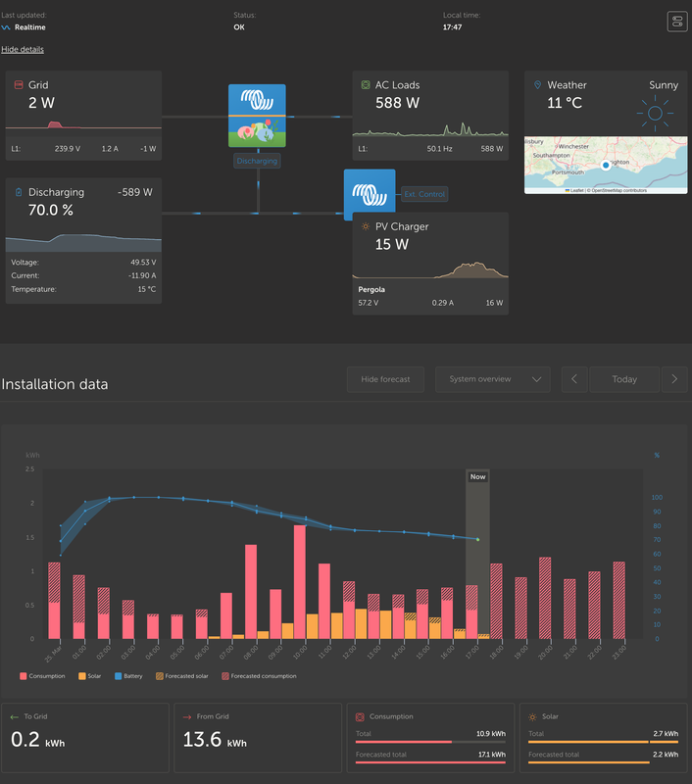
Task: Open the System overview dropdown
Action: [x=493, y=379]
